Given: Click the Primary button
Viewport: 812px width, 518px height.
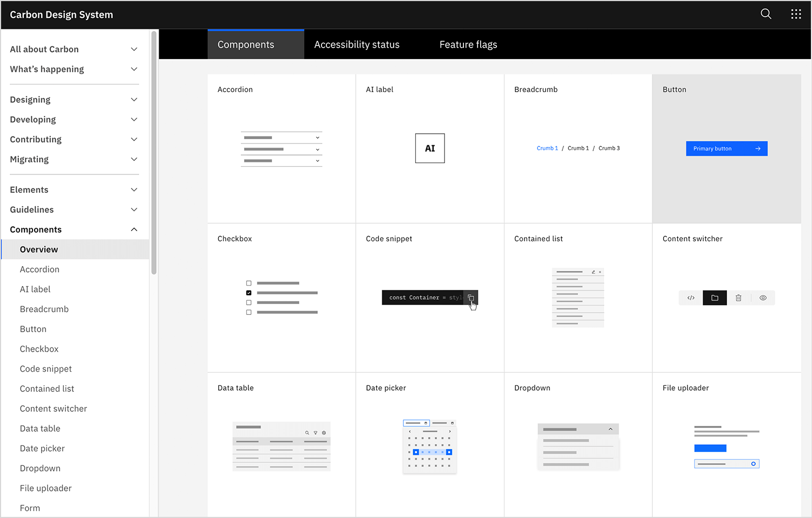Looking at the screenshot, I should [726, 148].
